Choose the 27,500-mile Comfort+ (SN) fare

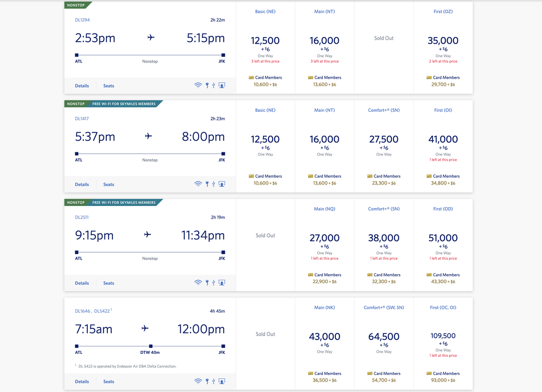[x=384, y=139]
